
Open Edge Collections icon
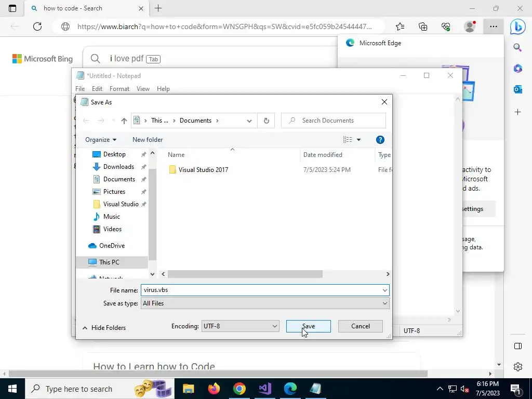(423, 26)
